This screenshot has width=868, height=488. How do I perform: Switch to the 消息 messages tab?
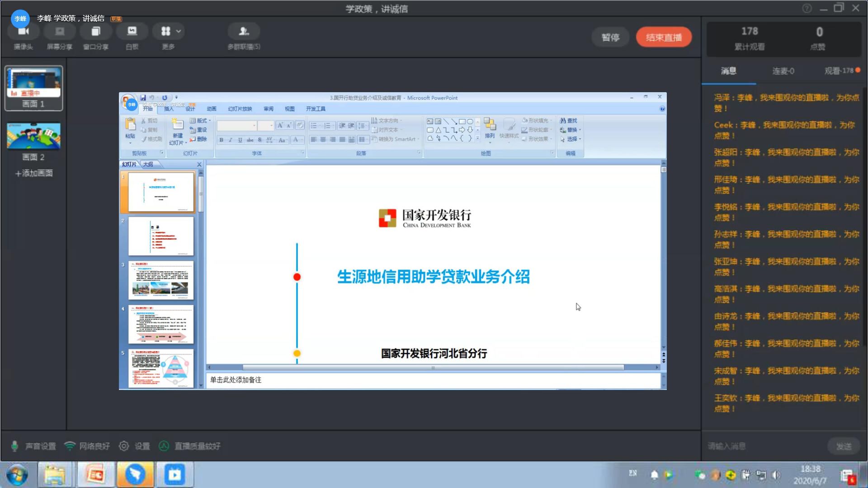pyautogui.click(x=728, y=71)
